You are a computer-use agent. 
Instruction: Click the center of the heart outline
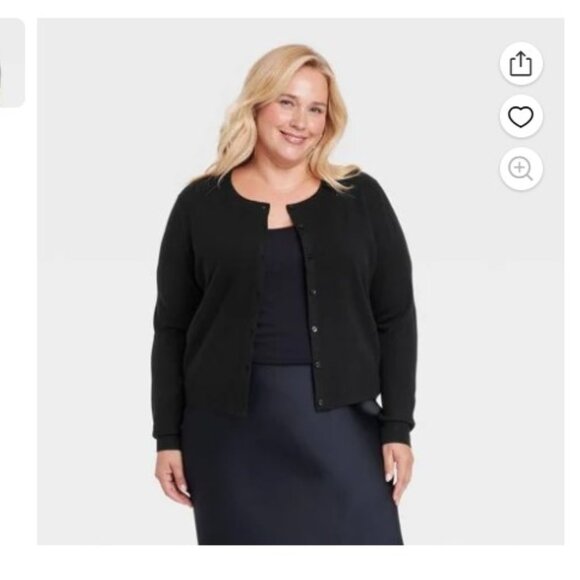coord(521,117)
